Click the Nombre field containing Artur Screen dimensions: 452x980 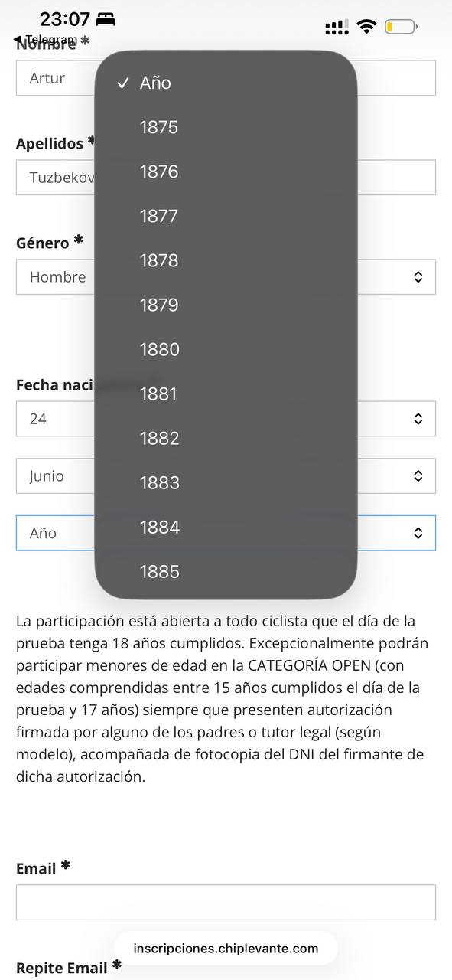click(226, 78)
